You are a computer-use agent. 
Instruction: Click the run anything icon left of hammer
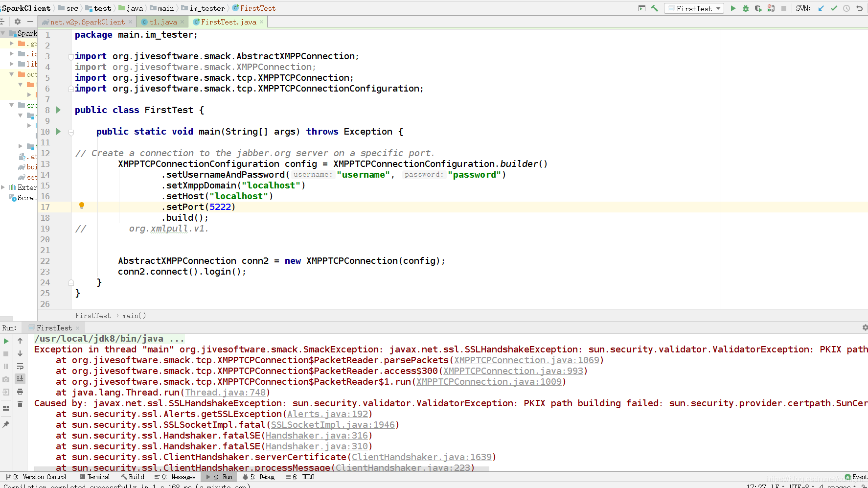click(x=642, y=8)
